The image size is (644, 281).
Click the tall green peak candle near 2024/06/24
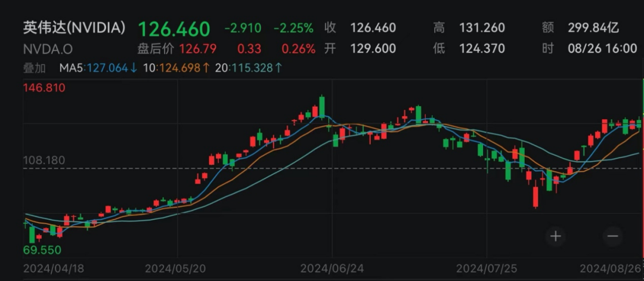(322, 107)
